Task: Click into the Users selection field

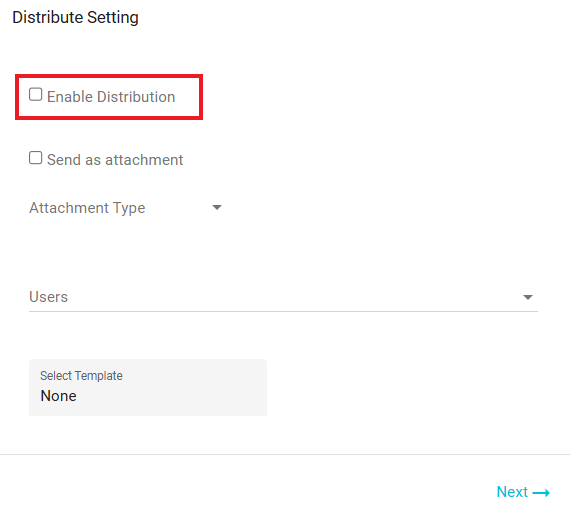Action: [x=283, y=297]
